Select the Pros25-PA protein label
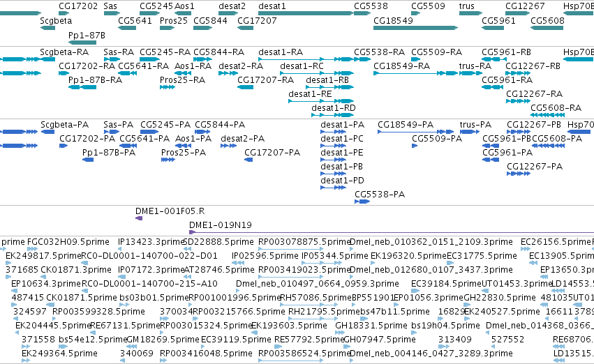This screenshot has width=594, height=364. point(184,153)
